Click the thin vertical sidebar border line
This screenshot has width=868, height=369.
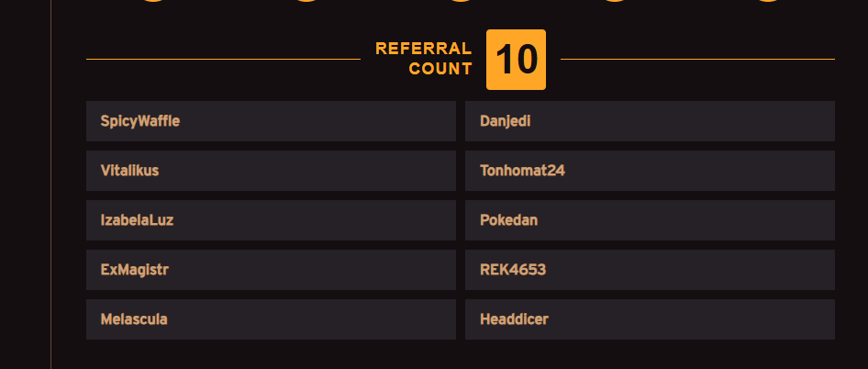(51, 184)
